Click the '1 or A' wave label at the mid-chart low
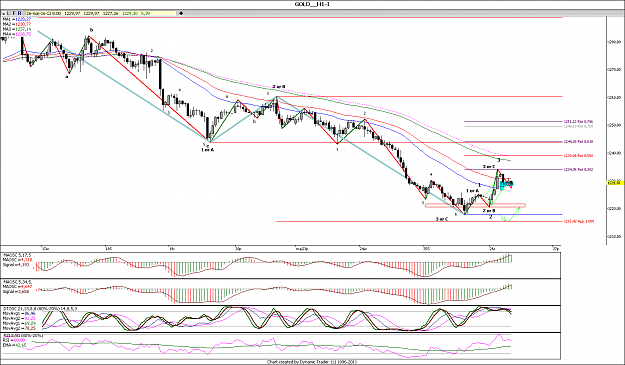 click(208, 150)
